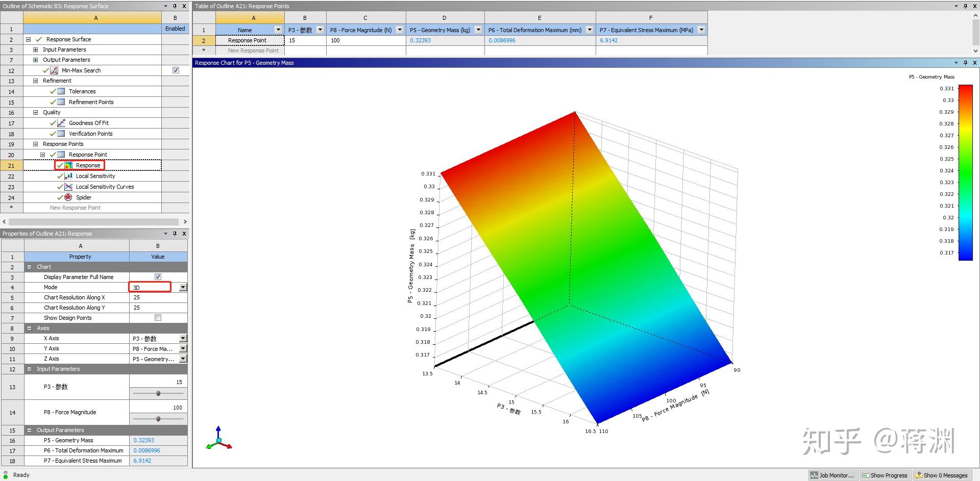Viewport: 980px width, 481px height.
Task: Click Show 0 Messages
Action: tap(941, 475)
